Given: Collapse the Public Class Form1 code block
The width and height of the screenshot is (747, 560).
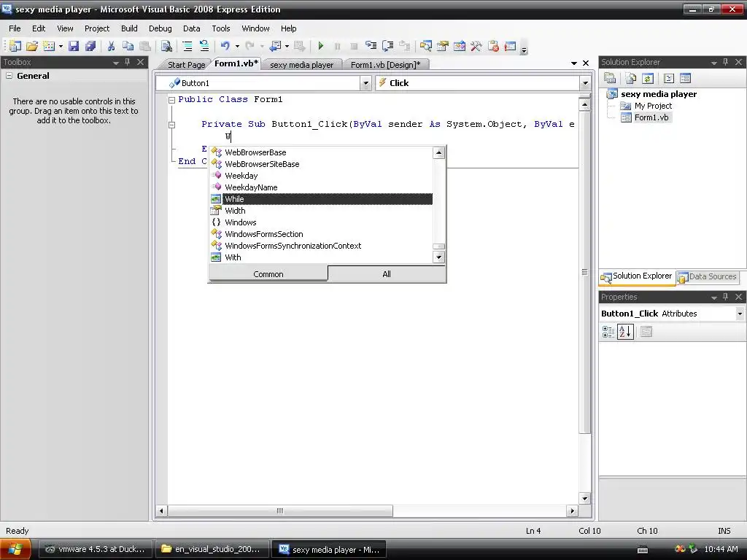Looking at the screenshot, I should pos(172,99).
